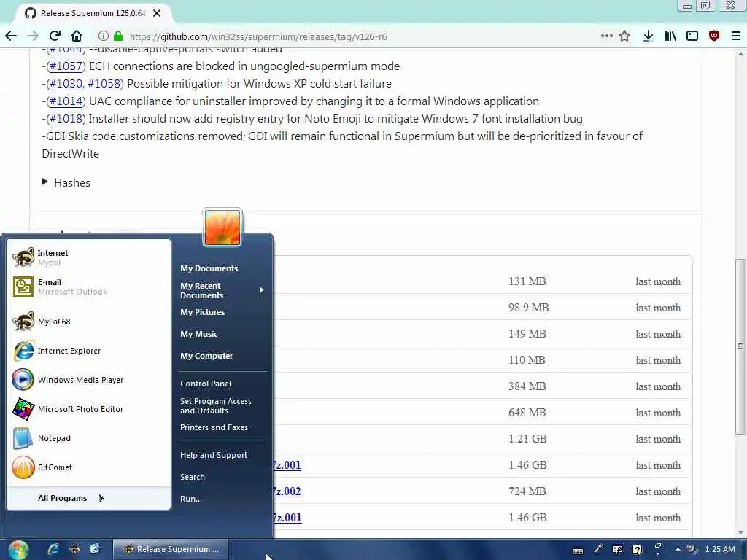Click the page vertical scrollbar thumb

(x=740, y=346)
